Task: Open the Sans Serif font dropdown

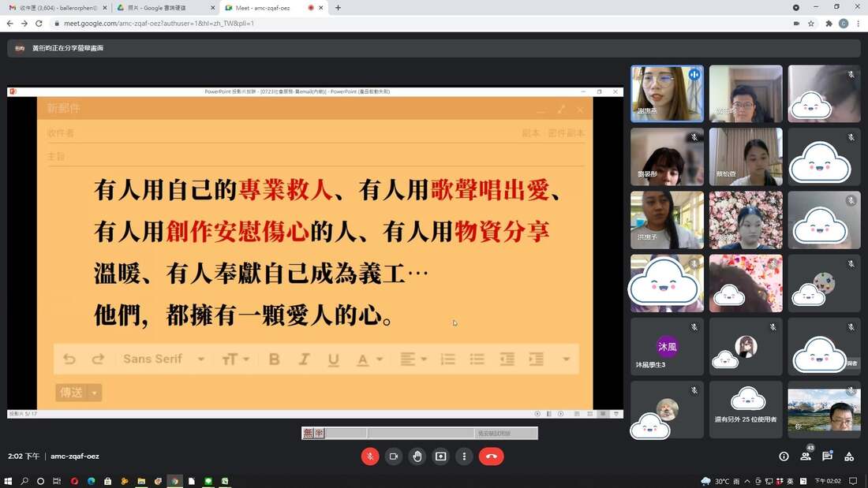Action: pos(164,359)
